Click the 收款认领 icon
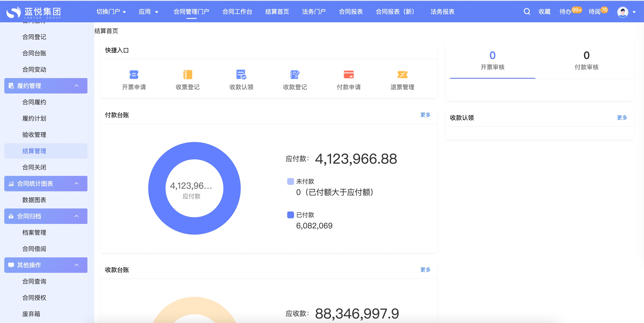The image size is (644, 323). click(x=241, y=75)
